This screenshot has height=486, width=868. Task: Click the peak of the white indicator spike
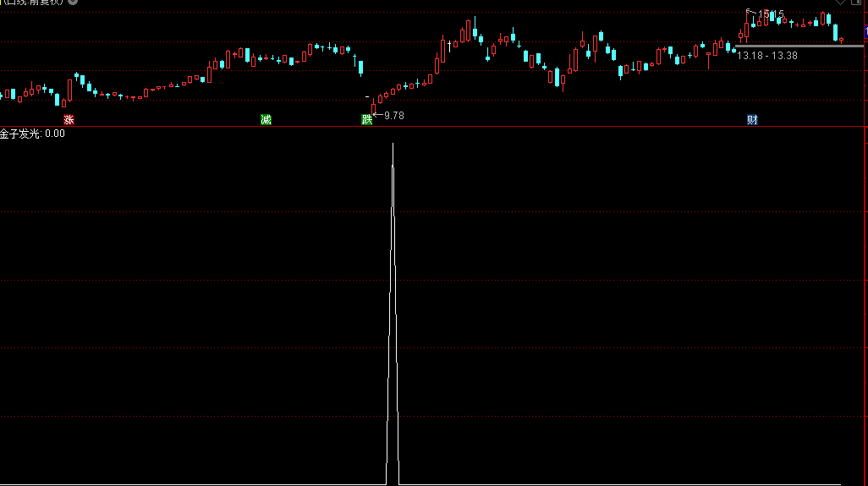[x=393, y=145]
